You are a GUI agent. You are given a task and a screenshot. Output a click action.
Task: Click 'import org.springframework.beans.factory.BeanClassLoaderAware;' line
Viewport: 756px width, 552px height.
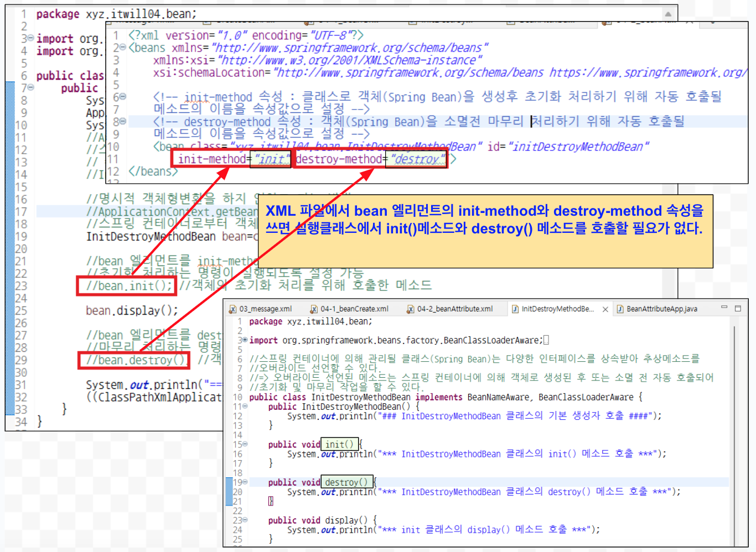tap(396, 341)
